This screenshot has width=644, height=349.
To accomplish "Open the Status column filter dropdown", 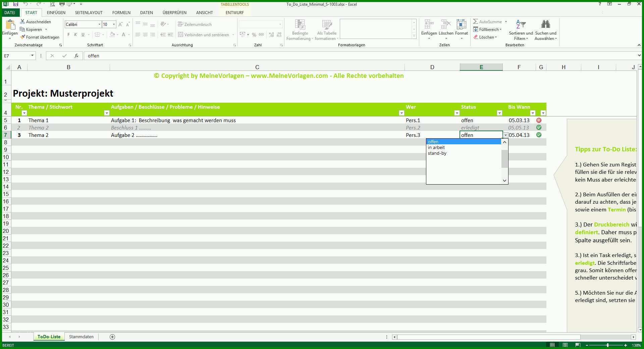I will coord(499,113).
